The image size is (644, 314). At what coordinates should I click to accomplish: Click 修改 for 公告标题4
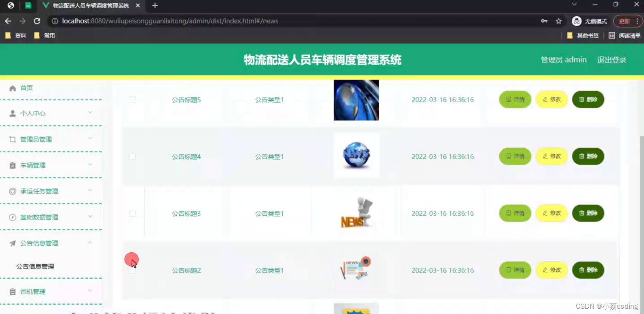click(552, 156)
